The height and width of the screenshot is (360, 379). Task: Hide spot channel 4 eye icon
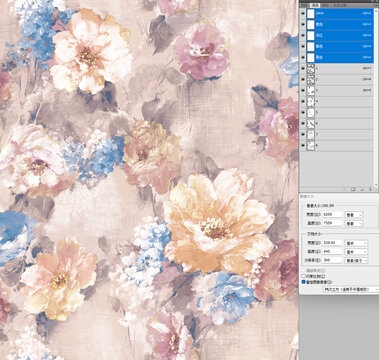tap(303, 102)
